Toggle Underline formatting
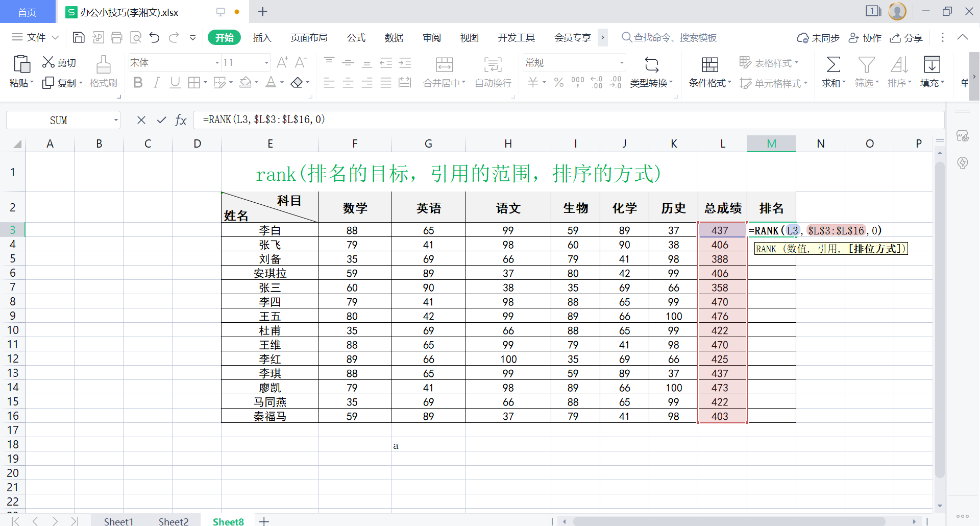Viewport: 980px width, 526px height. [175, 83]
